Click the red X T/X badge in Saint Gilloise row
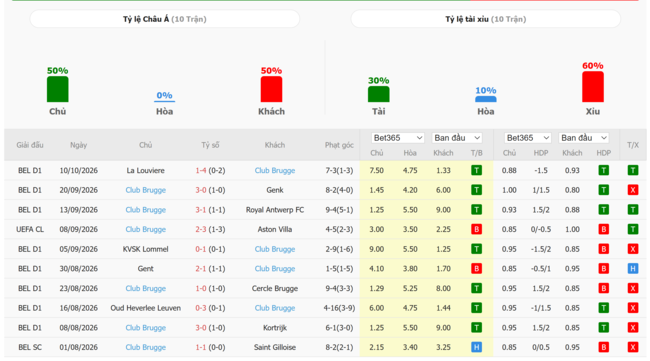 (x=633, y=347)
